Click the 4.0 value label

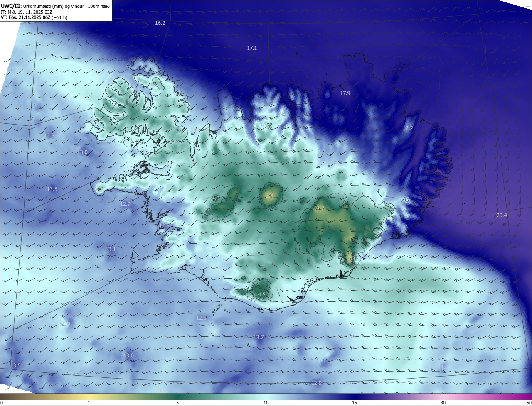[x=216, y=198]
